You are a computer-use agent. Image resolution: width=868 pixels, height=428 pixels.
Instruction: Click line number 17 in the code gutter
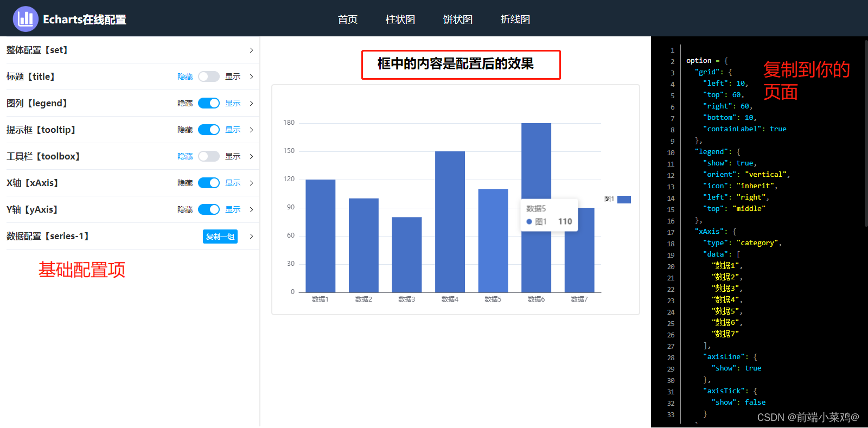tap(671, 233)
